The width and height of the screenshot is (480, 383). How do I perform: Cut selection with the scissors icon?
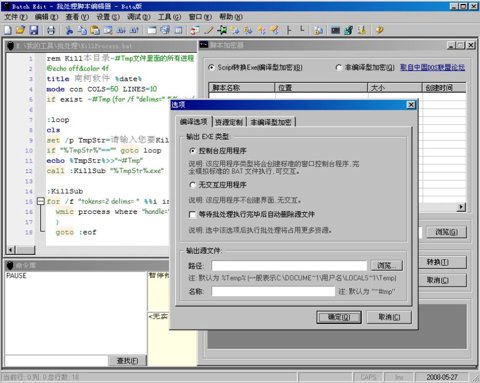[x=69, y=30]
